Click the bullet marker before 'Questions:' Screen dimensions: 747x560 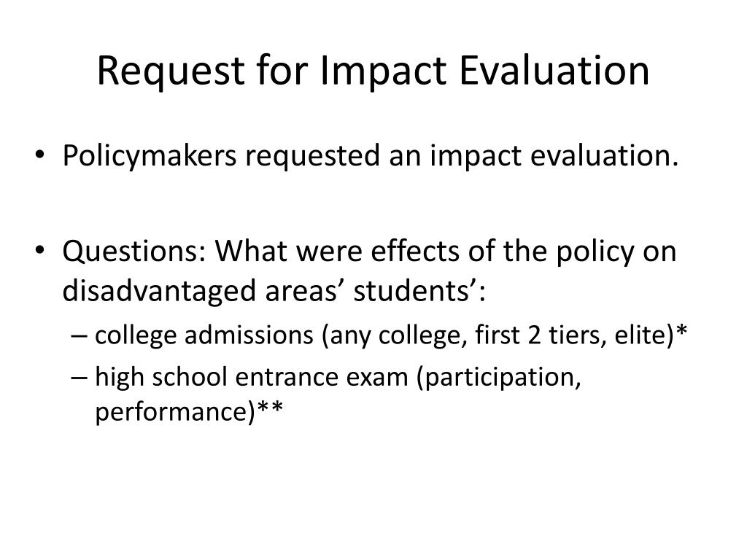point(39,251)
